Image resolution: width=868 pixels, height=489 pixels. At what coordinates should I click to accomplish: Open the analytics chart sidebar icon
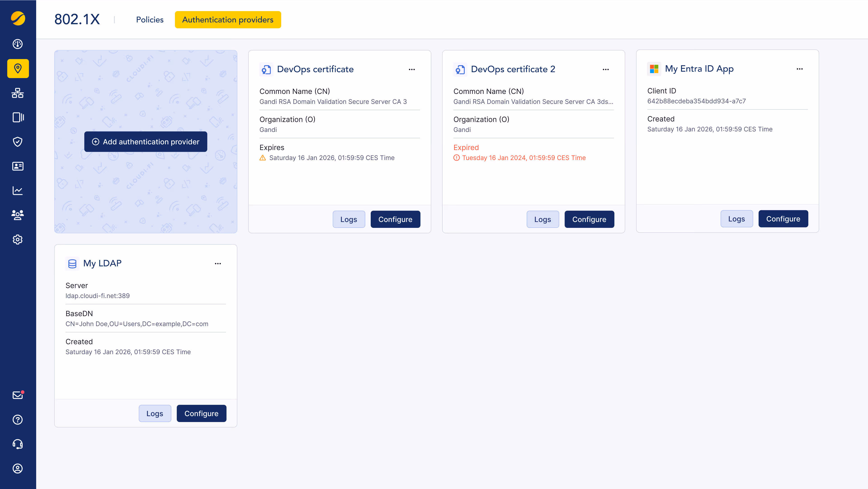click(18, 191)
